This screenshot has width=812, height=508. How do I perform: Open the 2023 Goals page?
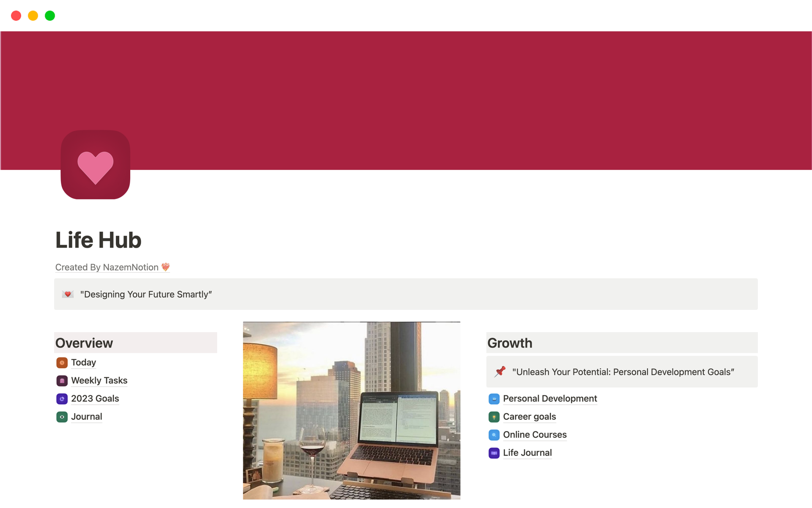click(x=95, y=398)
